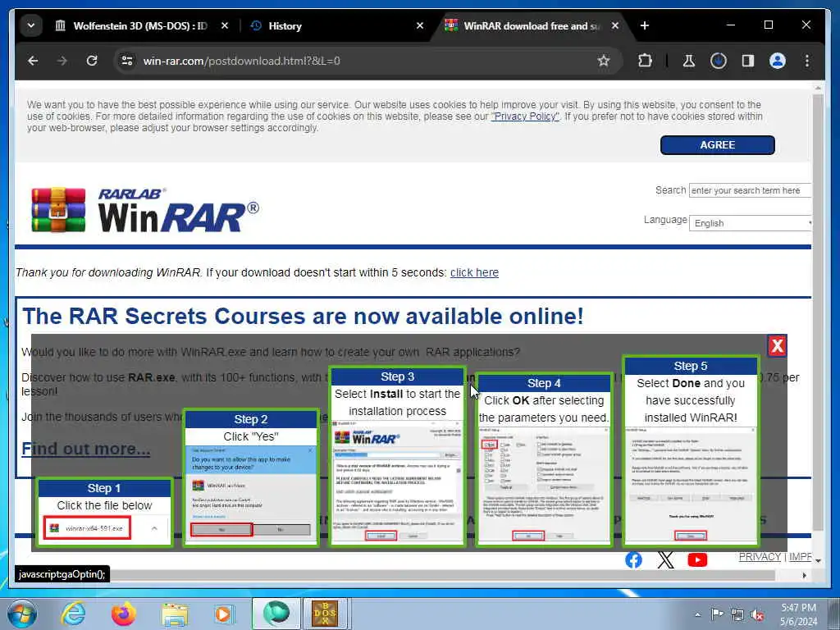Click the Step 4 parameters screenshot
This screenshot has width=840, height=630.
(x=544, y=484)
